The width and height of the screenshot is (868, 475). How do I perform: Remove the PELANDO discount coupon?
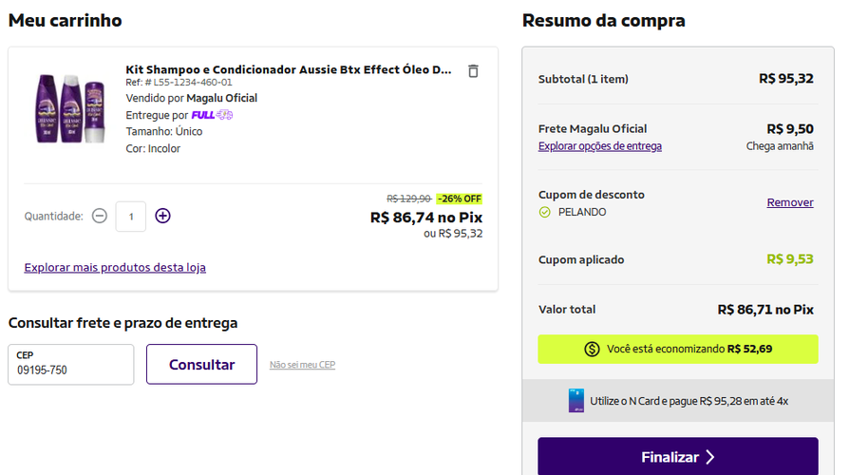click(790, 202)
